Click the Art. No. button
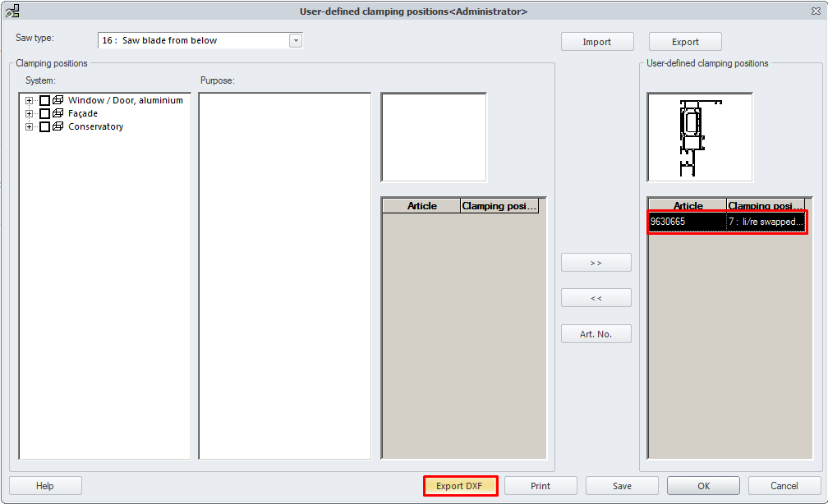 (x=596, y=334)
